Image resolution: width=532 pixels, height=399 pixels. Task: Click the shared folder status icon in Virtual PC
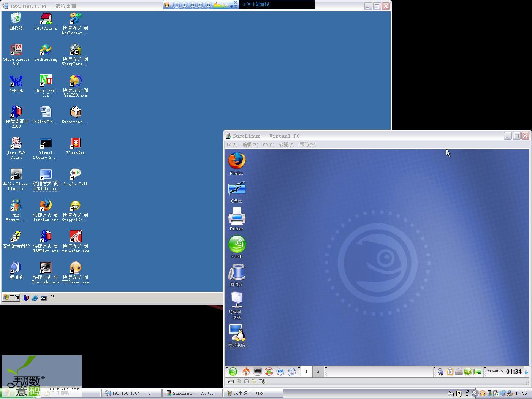click(254, 382)
